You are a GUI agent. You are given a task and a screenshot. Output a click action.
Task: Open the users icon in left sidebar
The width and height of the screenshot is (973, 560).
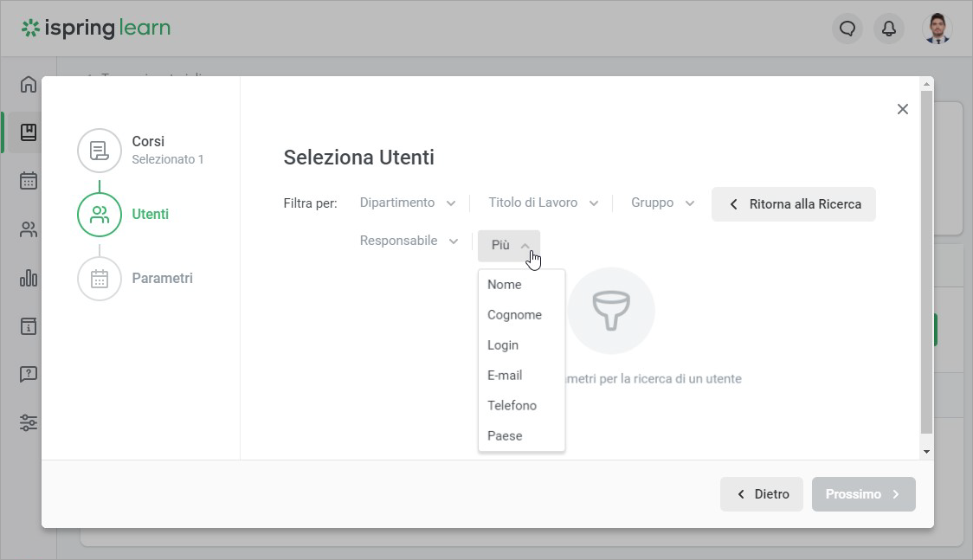click(29, 229)
